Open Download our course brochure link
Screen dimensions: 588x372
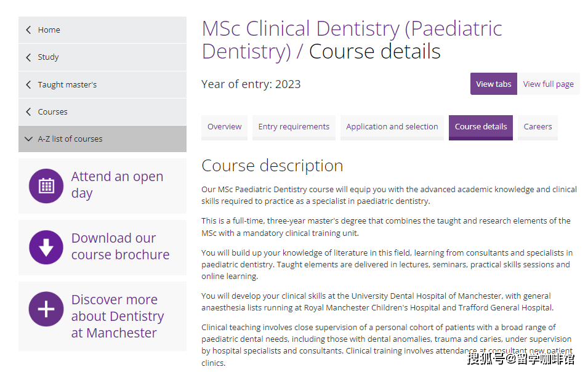click(x=120, y=246)
